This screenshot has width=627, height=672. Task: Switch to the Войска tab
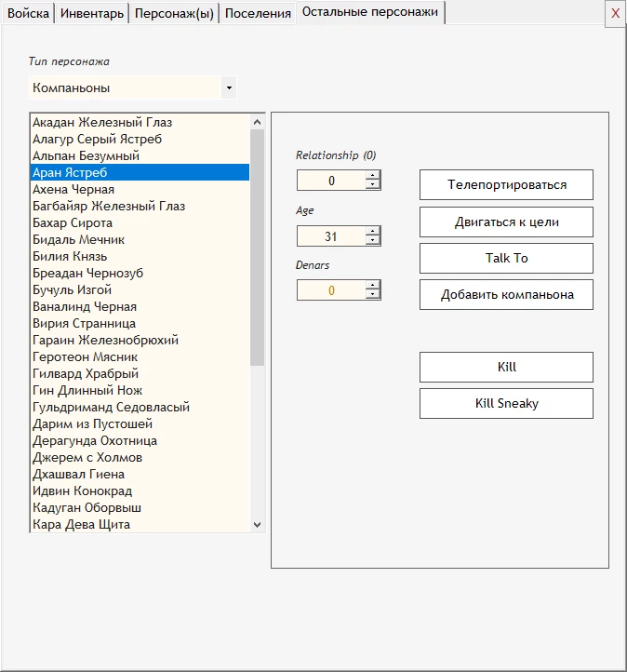click(28, 13)
